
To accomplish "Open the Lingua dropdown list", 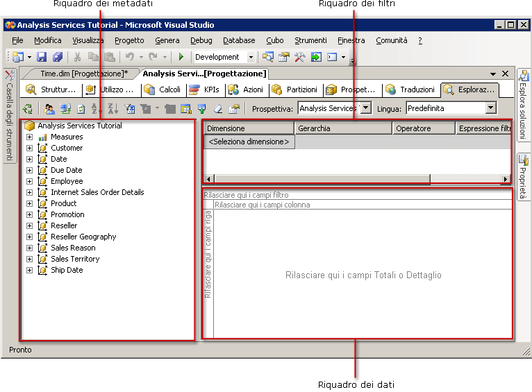I will pos(490,108).
